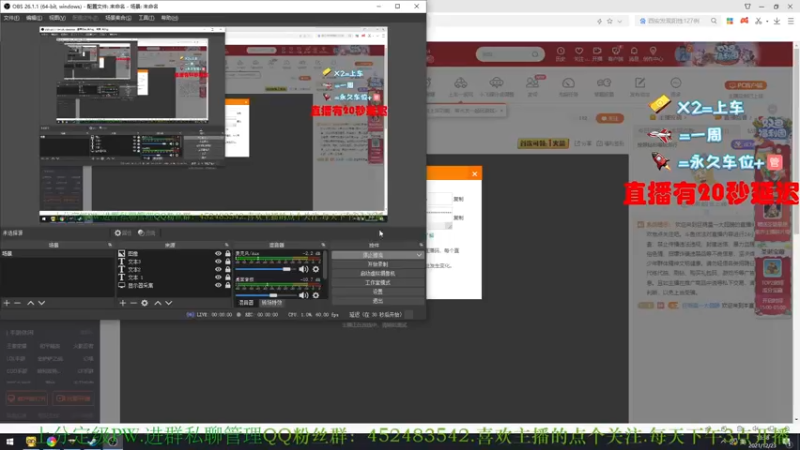Add a new source with plus icon
Image resolution: width=800 pixels, height=450 pixels.
[x=122, y=303]
